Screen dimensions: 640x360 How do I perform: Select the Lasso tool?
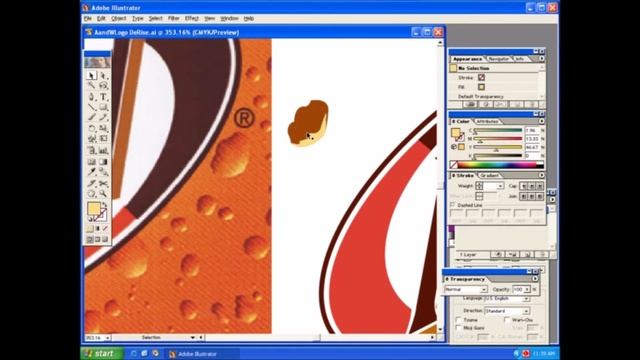coord(103,86)
